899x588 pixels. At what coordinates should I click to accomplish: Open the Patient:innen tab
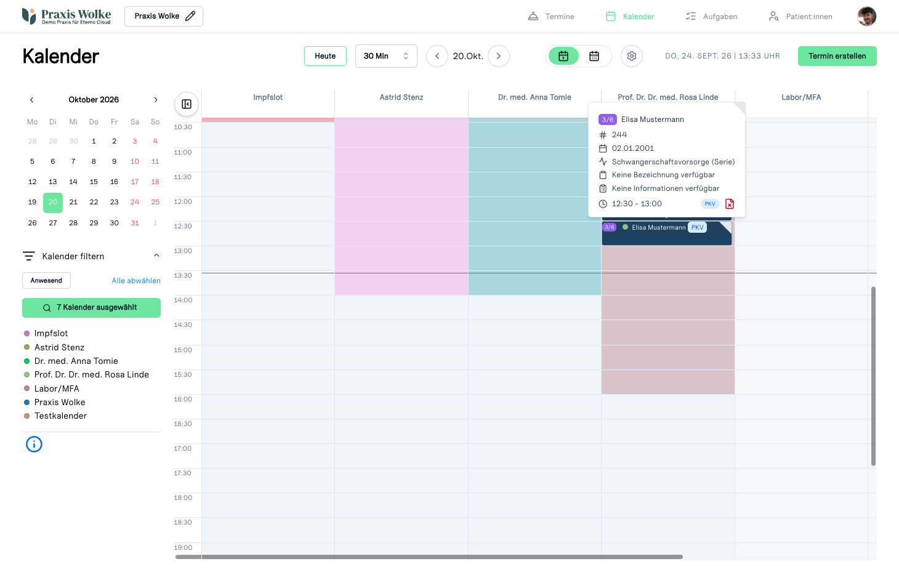point(800,17)
